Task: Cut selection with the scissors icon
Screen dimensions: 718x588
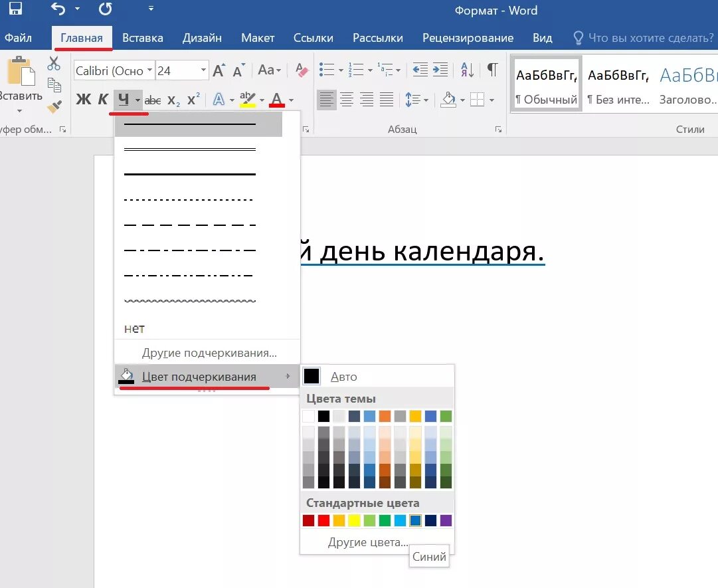Action: click(x=54, y=64)
